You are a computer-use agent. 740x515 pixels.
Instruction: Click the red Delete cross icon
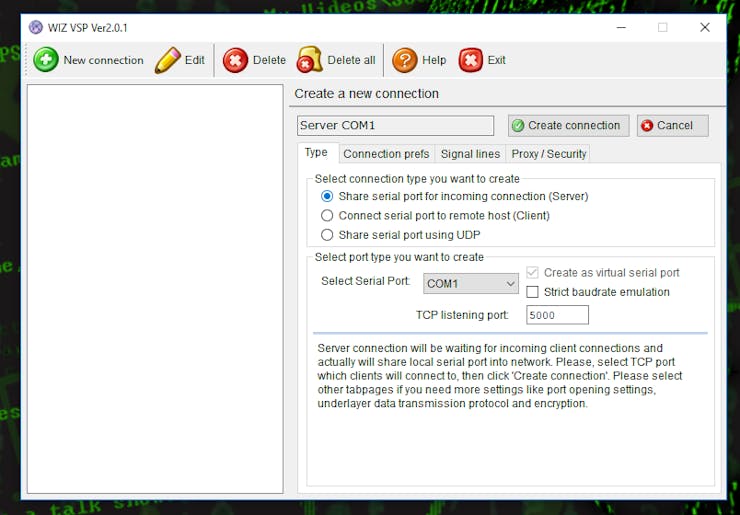(235, 60)
